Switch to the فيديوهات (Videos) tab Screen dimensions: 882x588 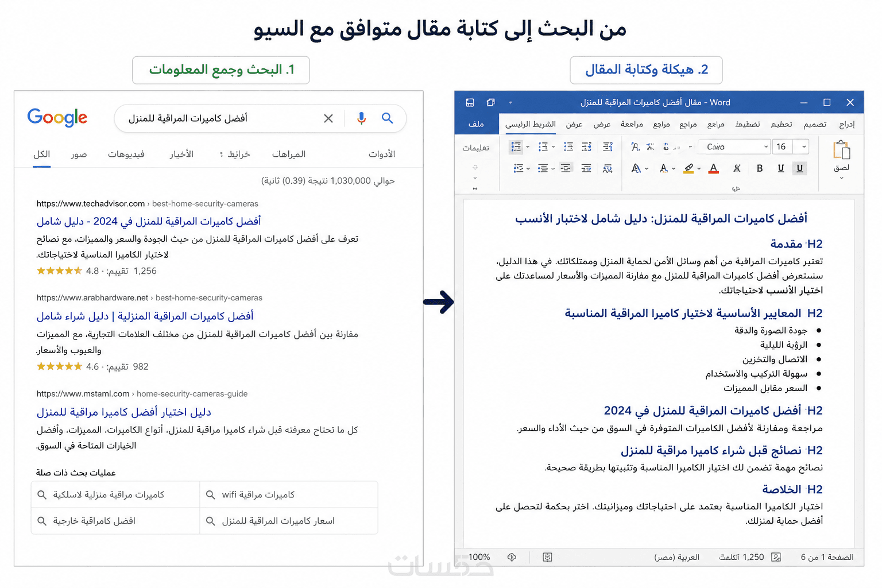click(x=126, y=154)
